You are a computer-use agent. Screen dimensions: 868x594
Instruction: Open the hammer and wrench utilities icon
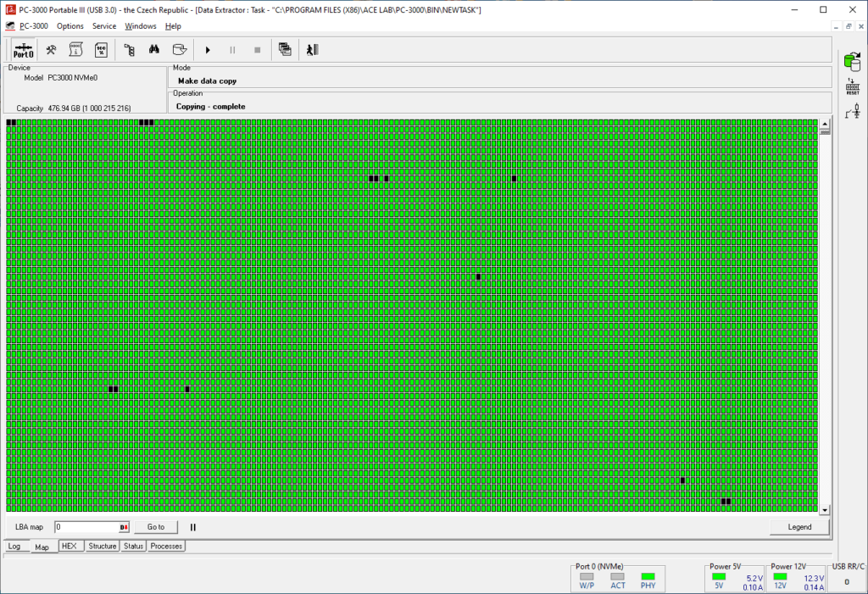52,50
